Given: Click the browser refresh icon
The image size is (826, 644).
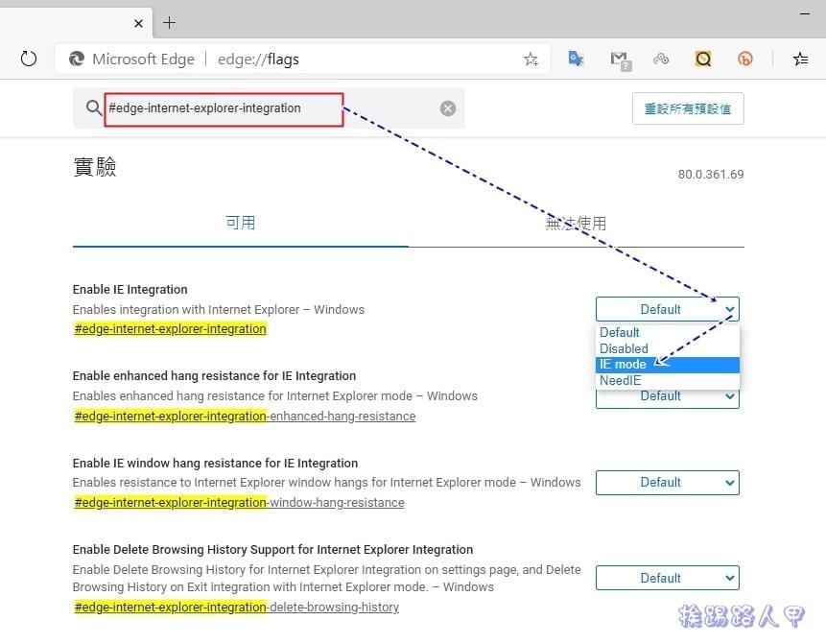Looking at the screenshot, I should [29, 59].
